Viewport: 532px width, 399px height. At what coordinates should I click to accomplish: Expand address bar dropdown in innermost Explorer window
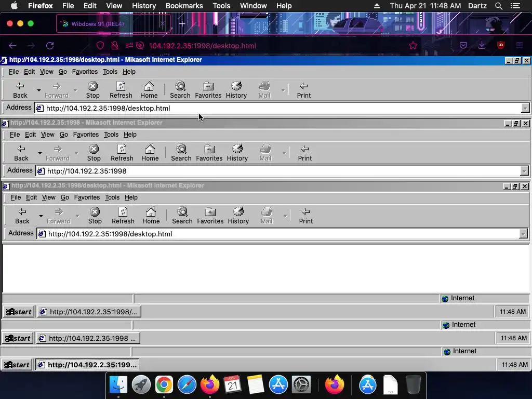(x=523, y=234)
